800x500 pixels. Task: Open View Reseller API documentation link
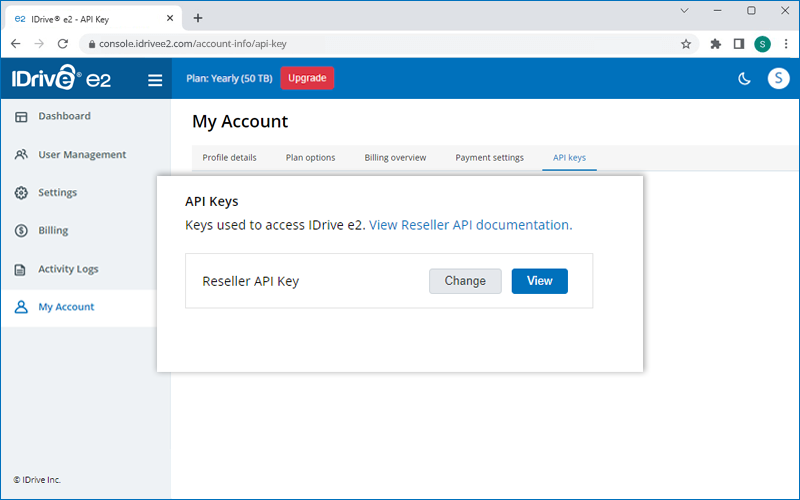pos(469,225)
